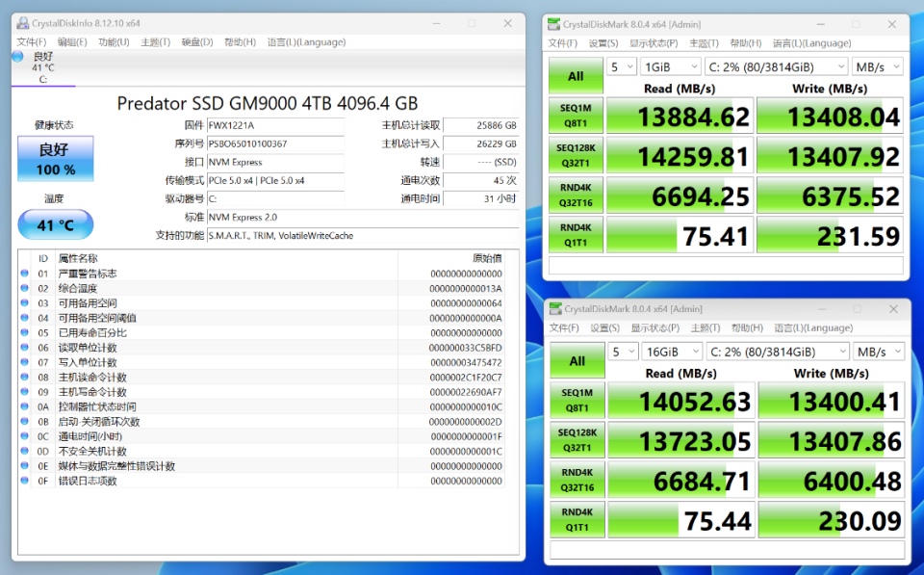Click the status dot of attribute 01 row
This screenshot has width=924, height=575.
coord(25,274)
